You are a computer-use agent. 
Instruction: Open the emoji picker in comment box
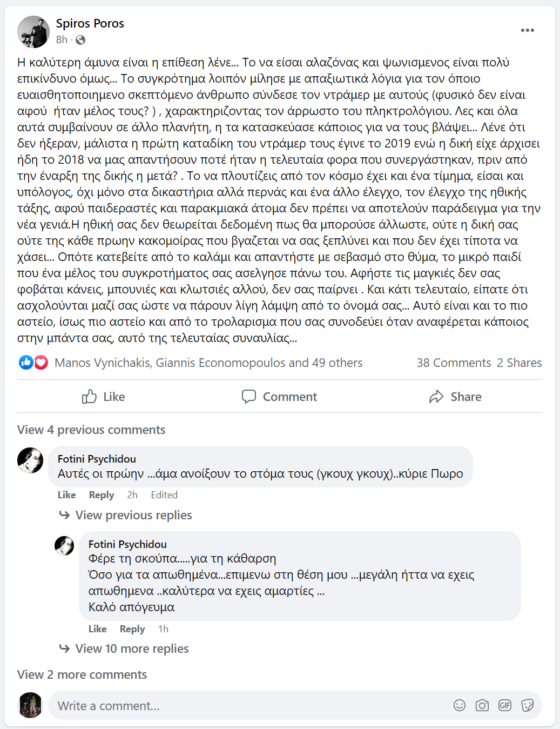(x=460, y=705)
